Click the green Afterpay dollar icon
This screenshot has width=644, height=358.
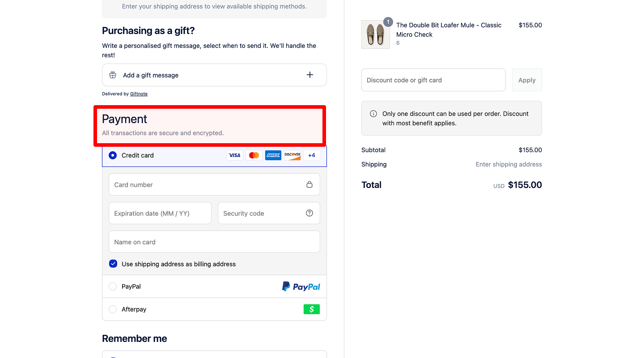311,309
